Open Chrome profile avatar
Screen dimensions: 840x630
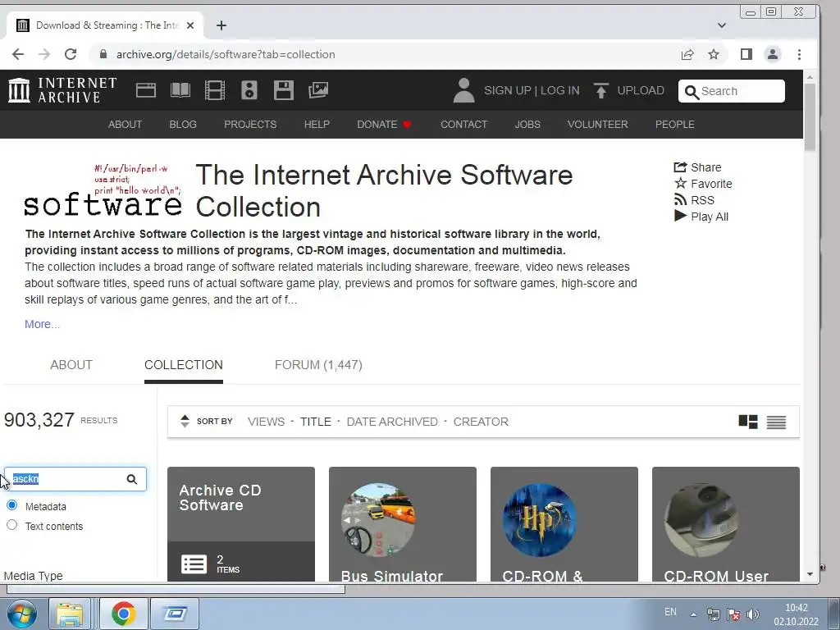773,54
